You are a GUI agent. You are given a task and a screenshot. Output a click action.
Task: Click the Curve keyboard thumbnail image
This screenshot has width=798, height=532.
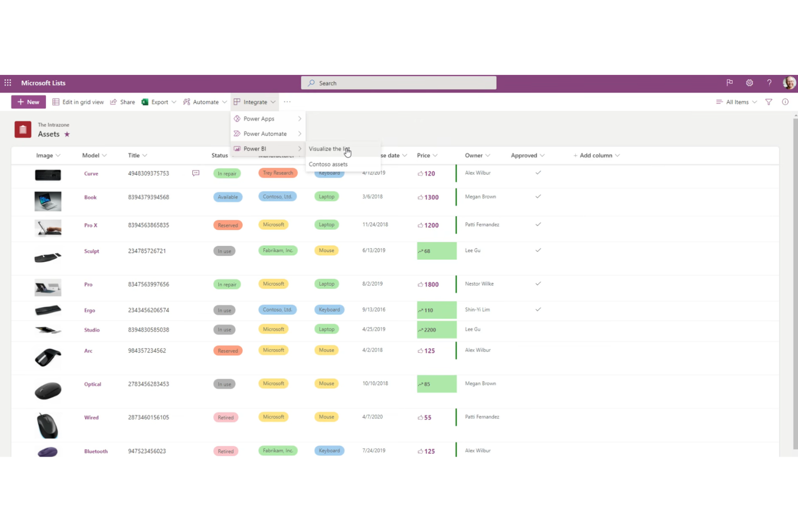(48, 175)
